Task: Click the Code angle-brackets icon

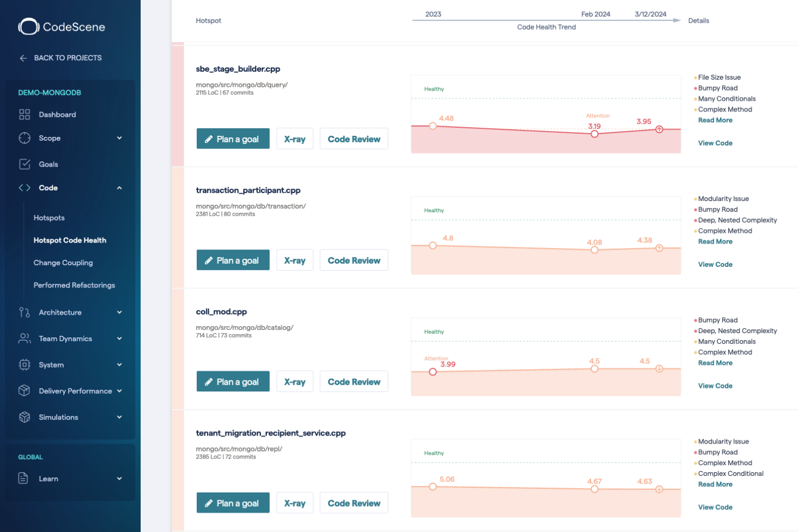Action: click(24, 188)
